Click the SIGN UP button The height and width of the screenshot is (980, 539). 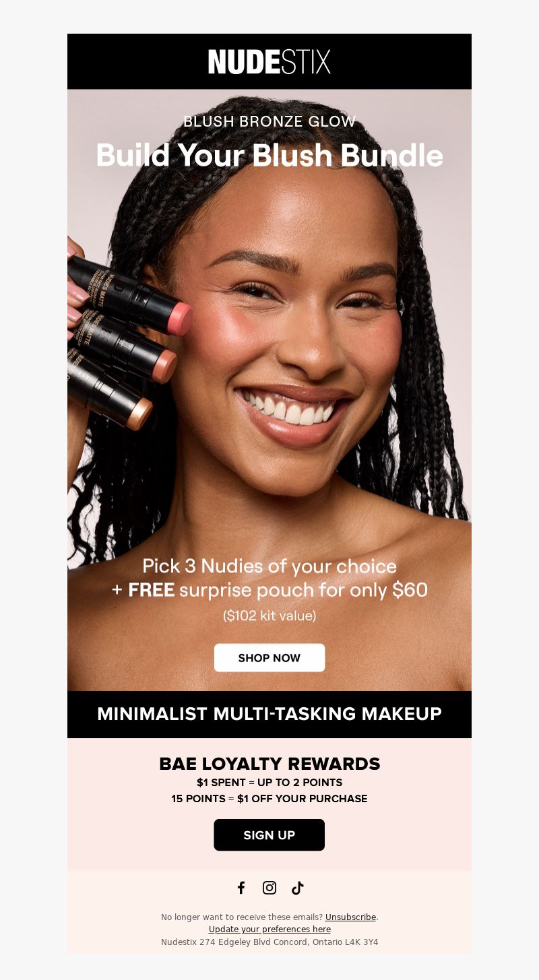pyautogui.click(x=269, y=835)
